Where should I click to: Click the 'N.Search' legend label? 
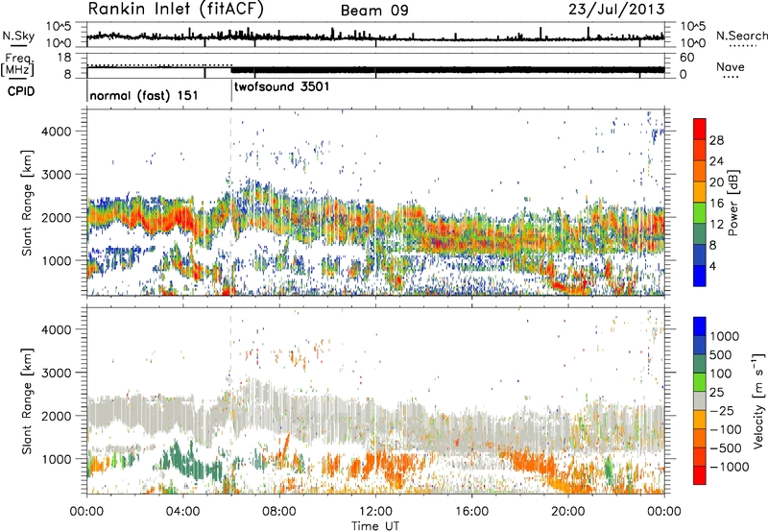point(741,36)
